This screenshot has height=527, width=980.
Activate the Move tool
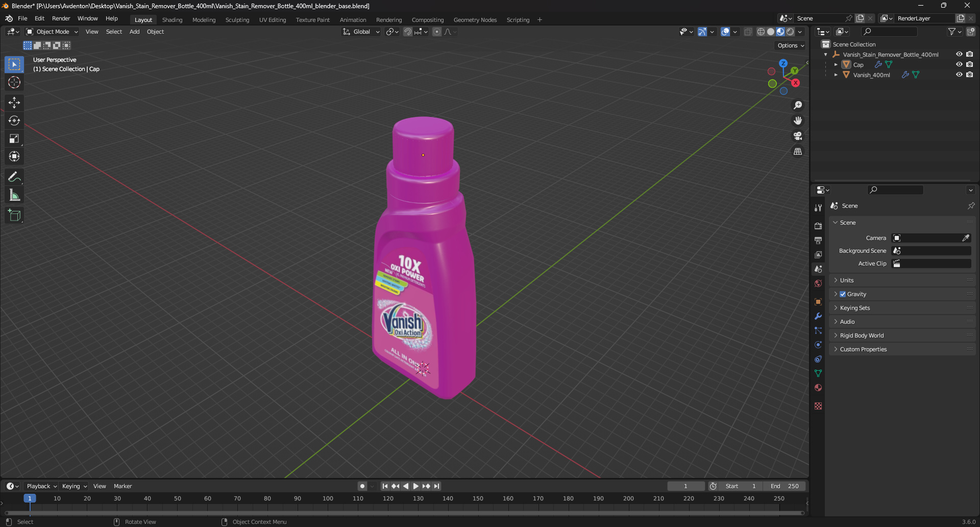14,103
